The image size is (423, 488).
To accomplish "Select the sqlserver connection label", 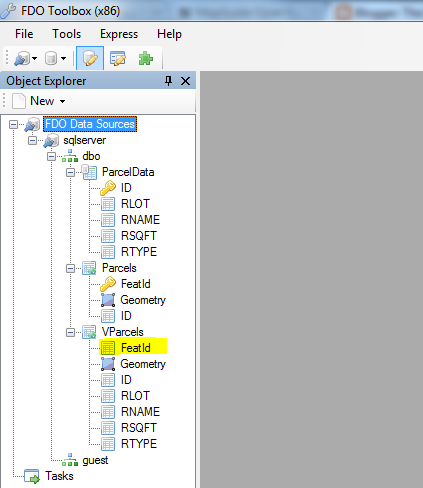I will tap(84, 140).
